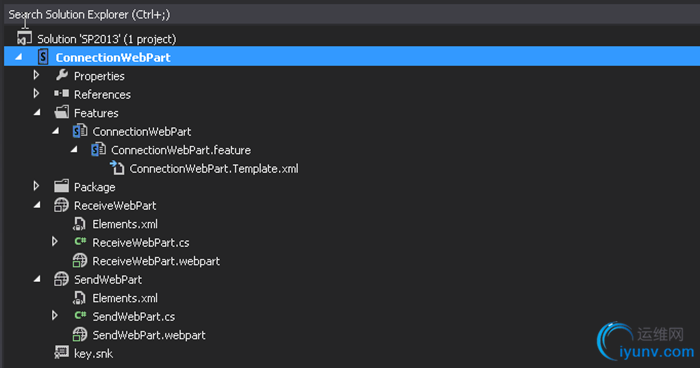Click the wrench icon beside Properties
Viewport: 700px width, 368px height.
(62, 75)
